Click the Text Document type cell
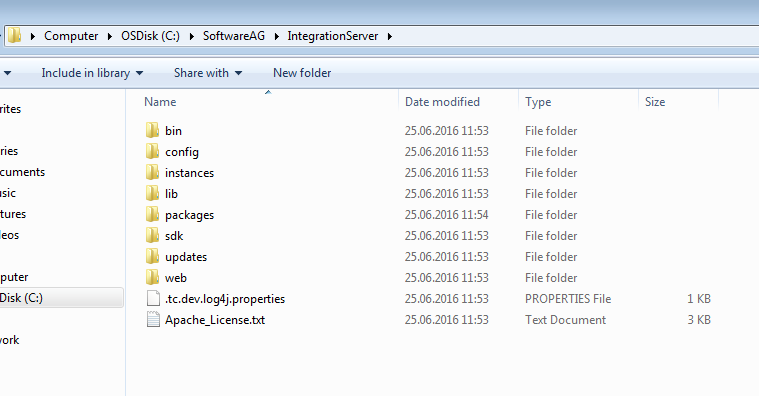This screenshot has height=396, width=759. click(565, 320)
